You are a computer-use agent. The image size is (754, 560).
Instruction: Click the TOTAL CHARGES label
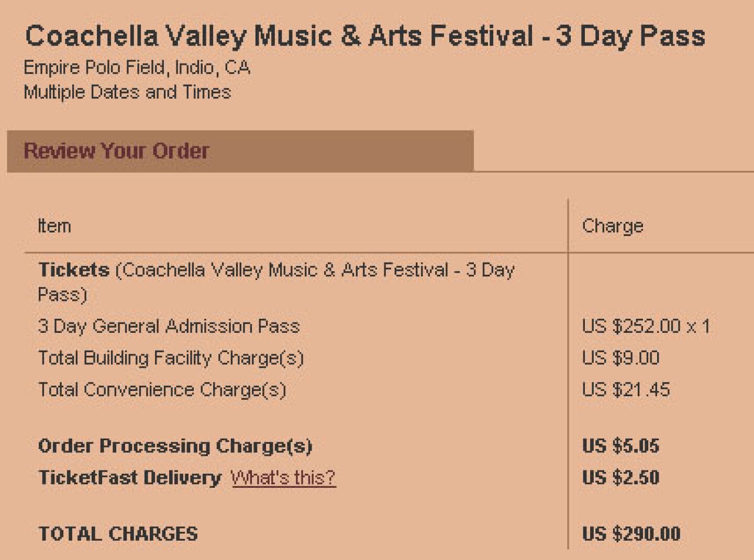pos(118,534)
